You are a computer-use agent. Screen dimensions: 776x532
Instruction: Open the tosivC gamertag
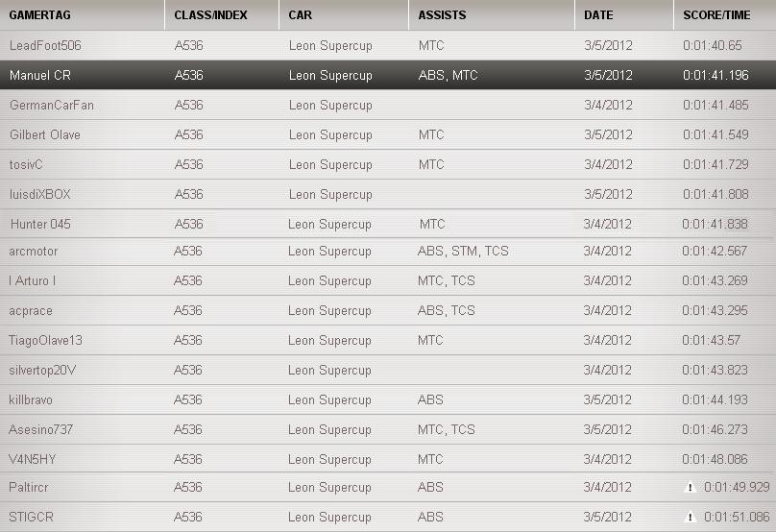click(27, 164)
